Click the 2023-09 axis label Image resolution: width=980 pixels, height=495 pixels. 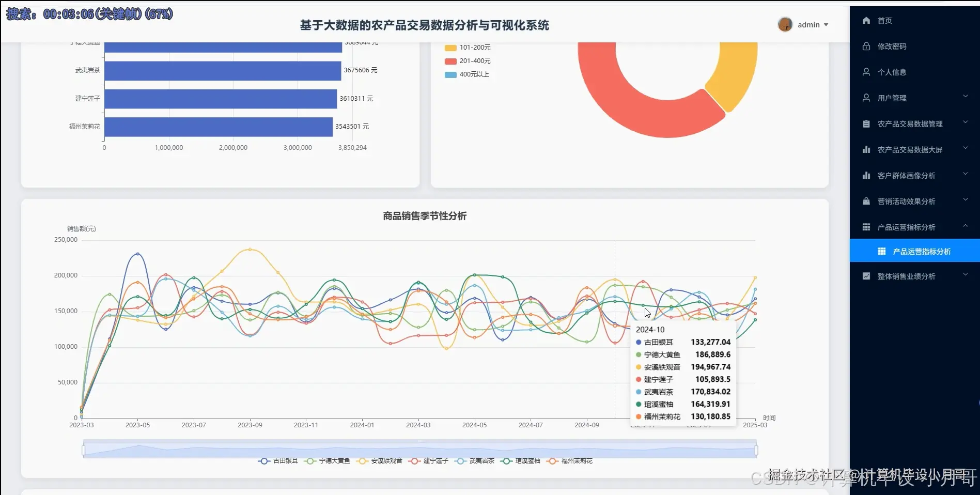point(250,425)
